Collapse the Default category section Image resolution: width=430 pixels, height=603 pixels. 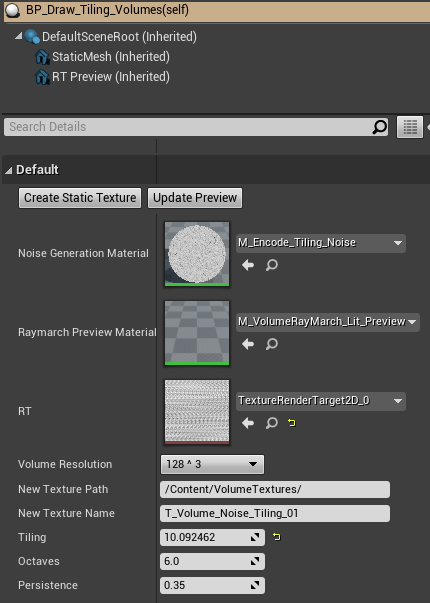pyautogui.click(x=8, y=170)
